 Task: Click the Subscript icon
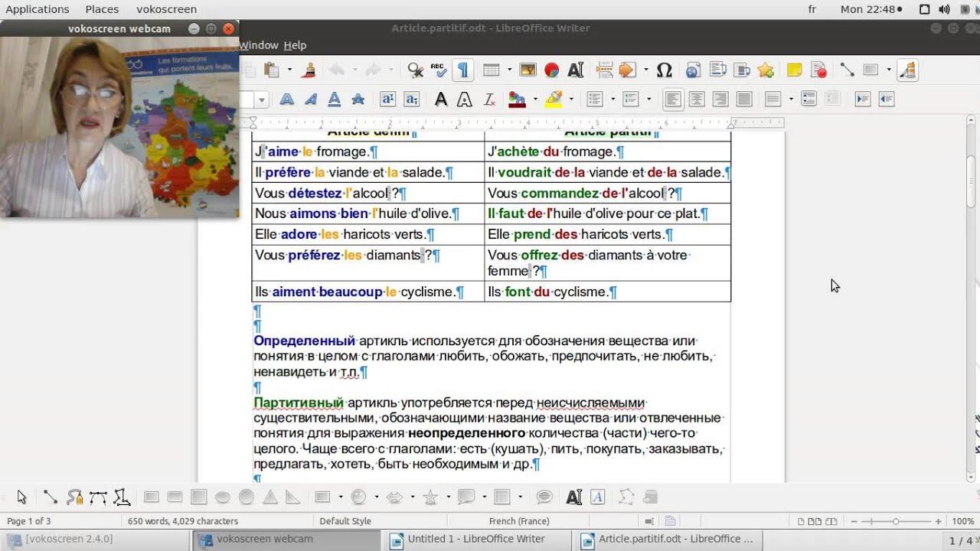(x=411, y=99)
